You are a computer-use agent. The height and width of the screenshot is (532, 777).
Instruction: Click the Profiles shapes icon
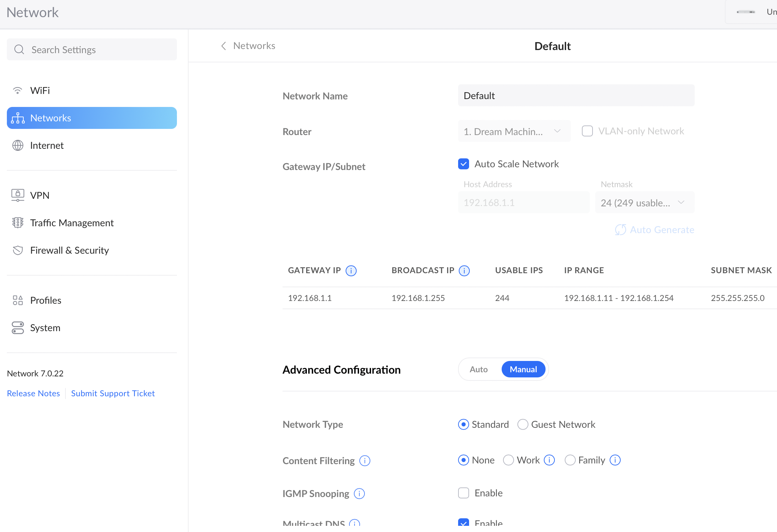click(x=17, y=300)
